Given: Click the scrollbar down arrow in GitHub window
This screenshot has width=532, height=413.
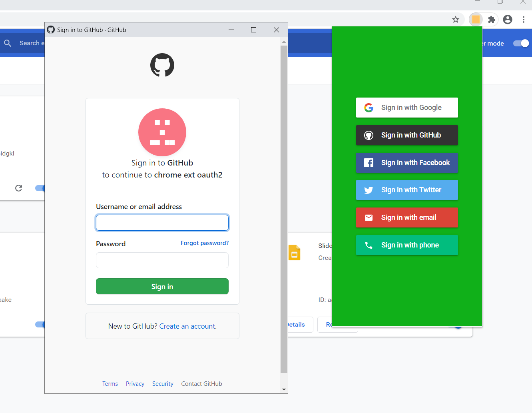Looking at the screenshot, I should point(284,389).
